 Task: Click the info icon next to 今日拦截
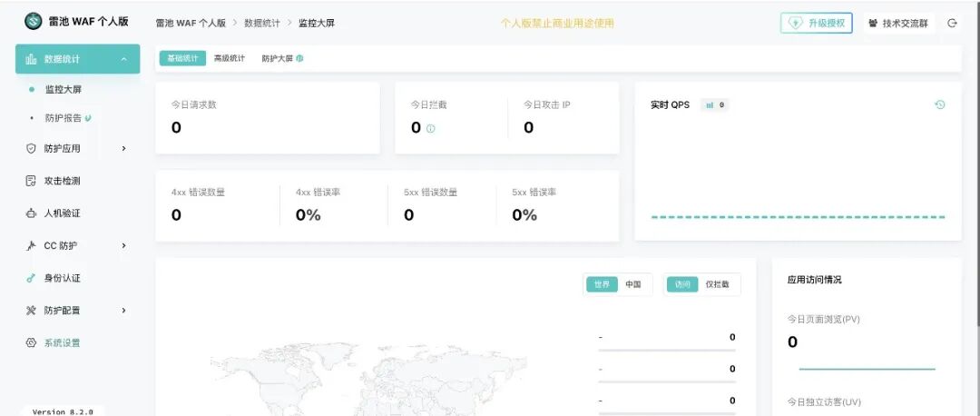[431, 128]
